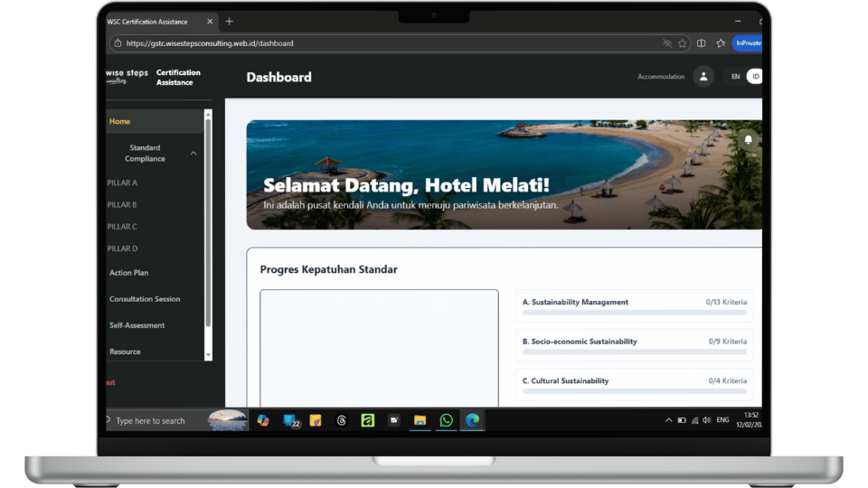Open the user profile icon in header
The width and height of the screenshot is (868, 488).
point(703,77)
